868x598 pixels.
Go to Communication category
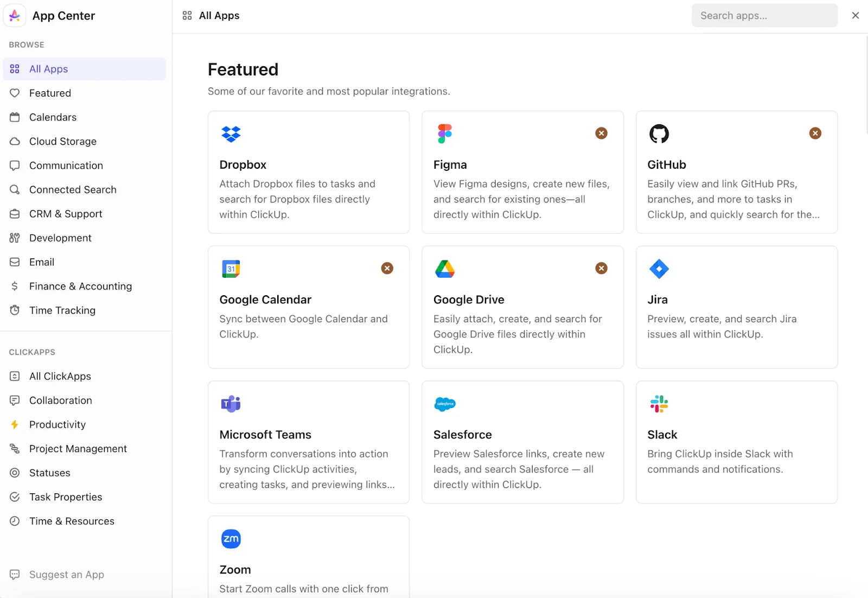[85, 166]
